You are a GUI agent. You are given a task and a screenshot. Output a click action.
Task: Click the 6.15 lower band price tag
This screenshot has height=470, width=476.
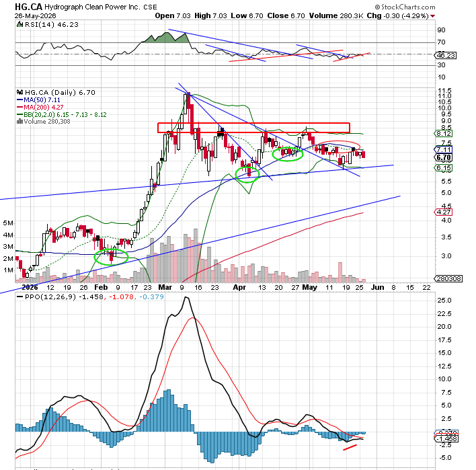(x=444, y=168)
